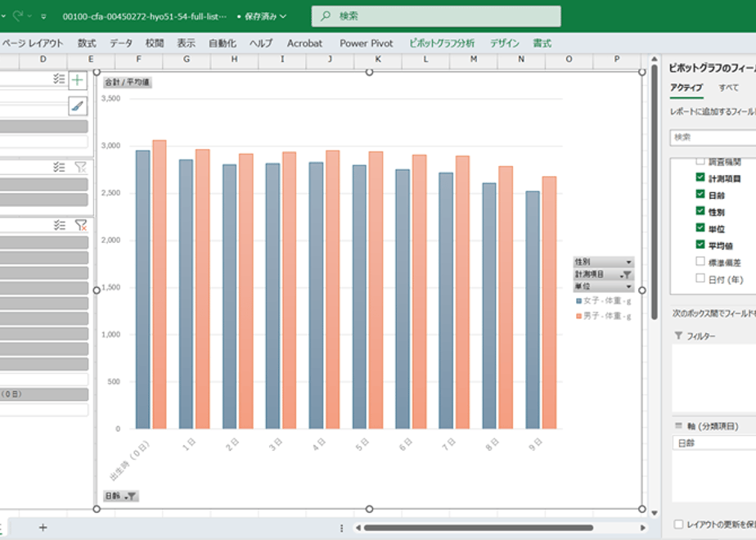756x540 pixels.
Task: Open the Chart Styles paintbrush button
Action: 78,106
